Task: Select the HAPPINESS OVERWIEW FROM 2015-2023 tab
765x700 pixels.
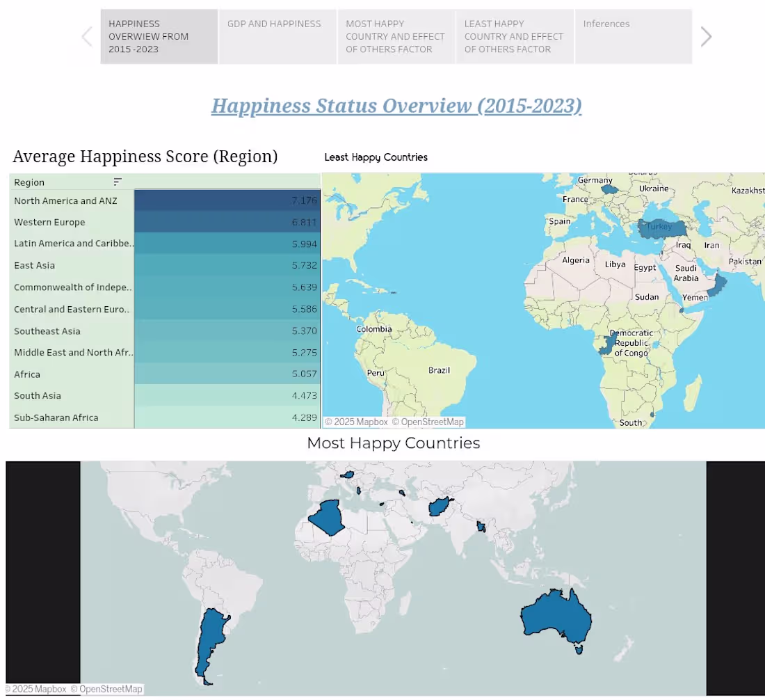Action: coord(159,36)
